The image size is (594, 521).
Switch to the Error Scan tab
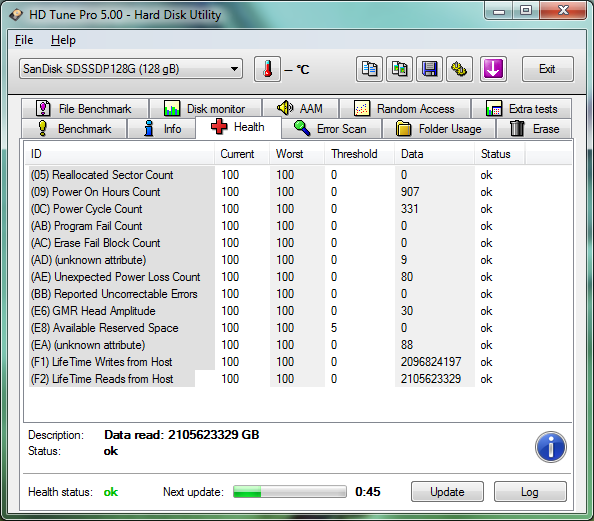(331, 129)
